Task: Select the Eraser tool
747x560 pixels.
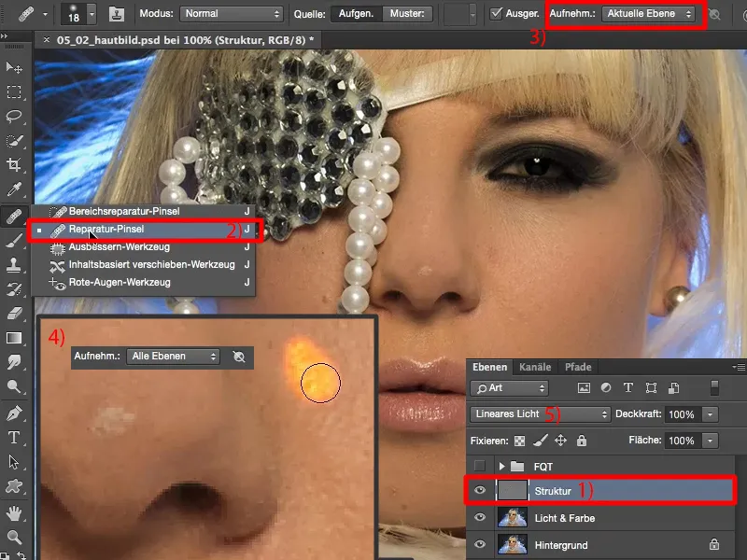Action: pyautogui.click(x=14, y=314)
